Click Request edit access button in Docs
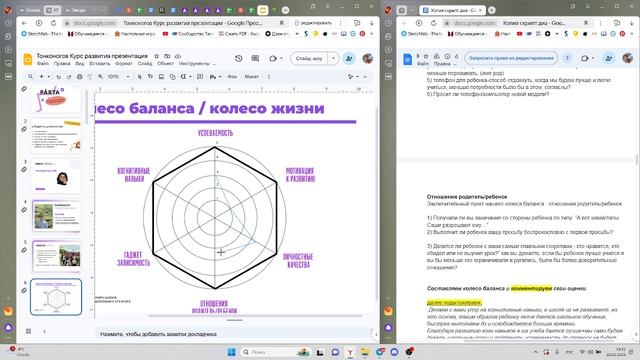This screenshot has width=640, height=360. [511, 58]
